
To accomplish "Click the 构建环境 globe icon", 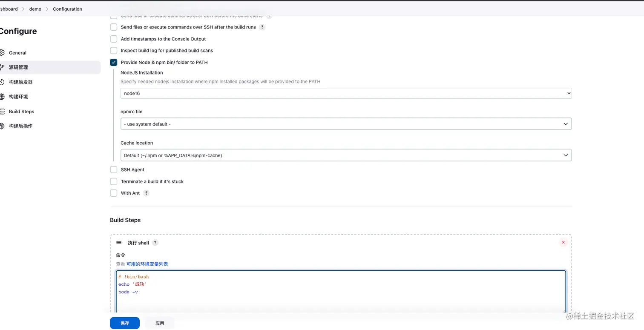I will 2,97.
